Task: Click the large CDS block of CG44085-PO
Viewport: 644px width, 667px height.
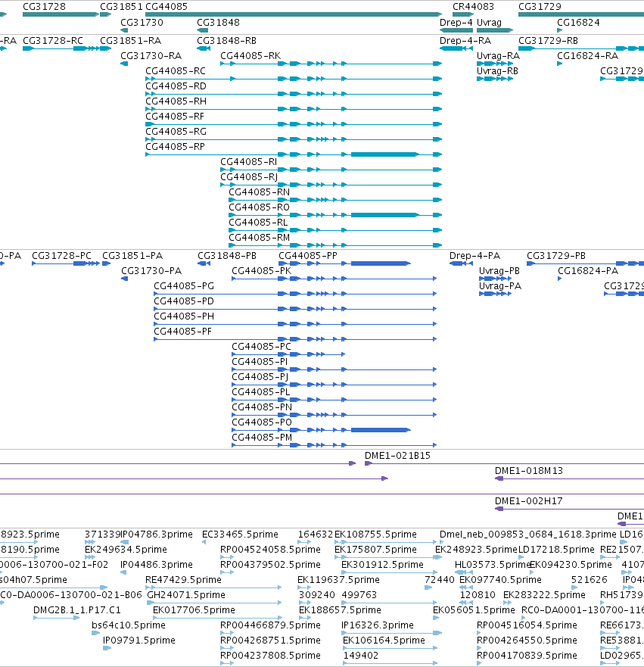Action: click(x=381, y=430)
